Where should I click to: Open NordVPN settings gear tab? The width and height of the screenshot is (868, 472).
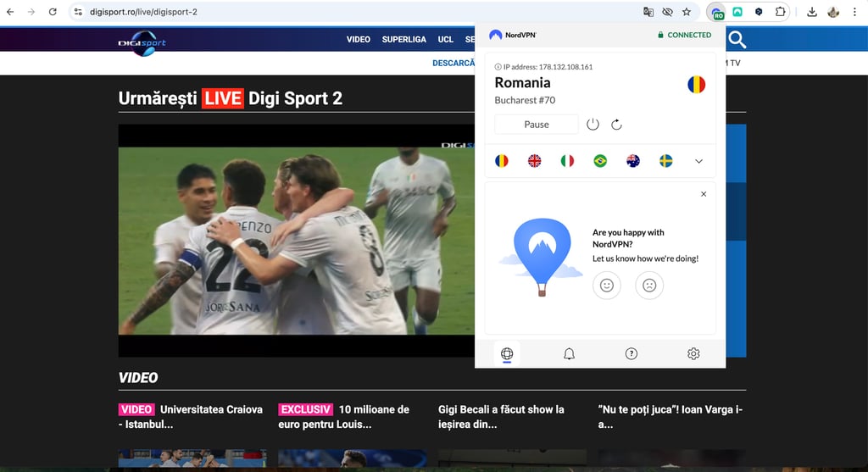point(693,353)
